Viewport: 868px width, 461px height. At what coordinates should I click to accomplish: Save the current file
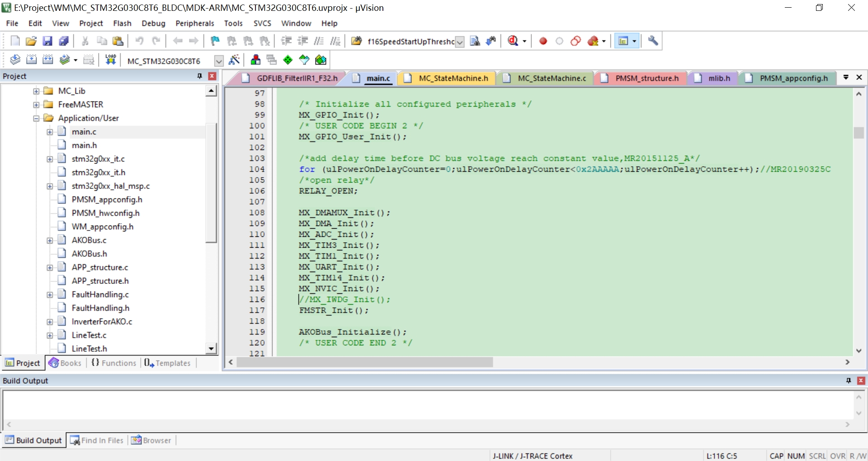[47, 41]
